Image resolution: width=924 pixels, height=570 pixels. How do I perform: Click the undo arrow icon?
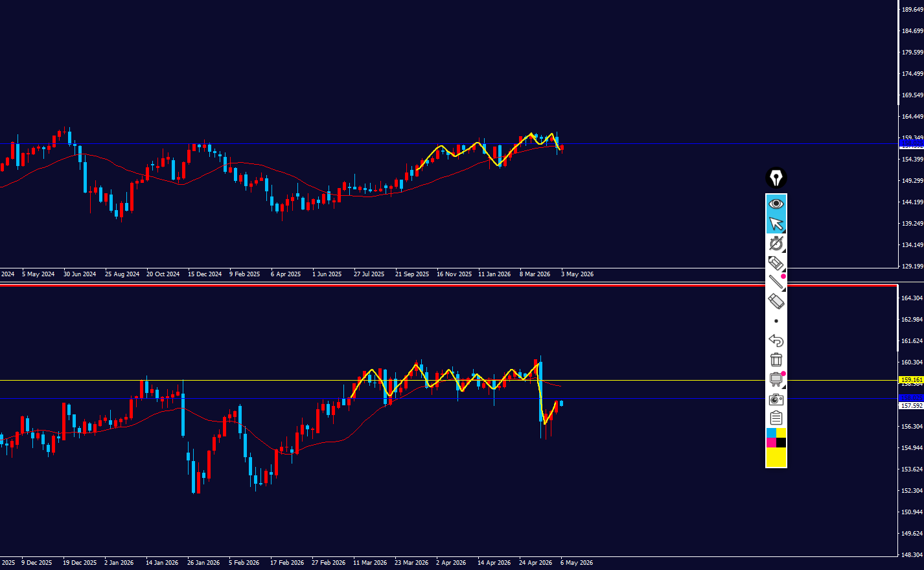(x=776, y=340)
